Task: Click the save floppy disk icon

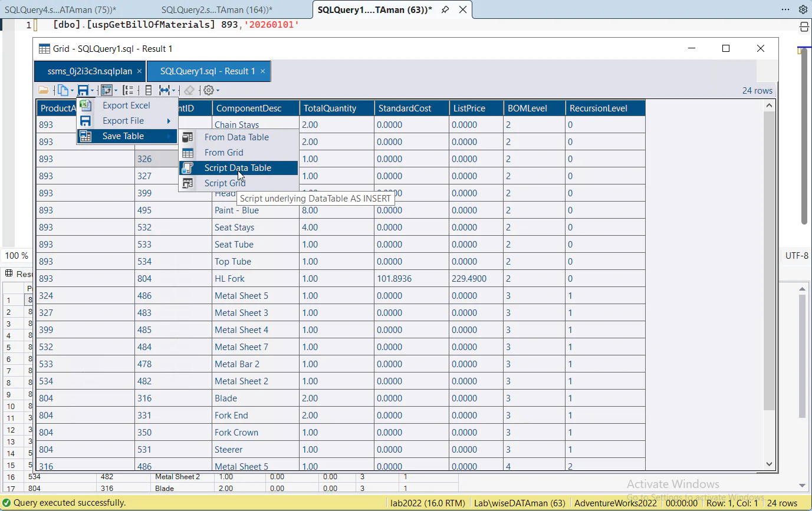Action: (83, 90)
